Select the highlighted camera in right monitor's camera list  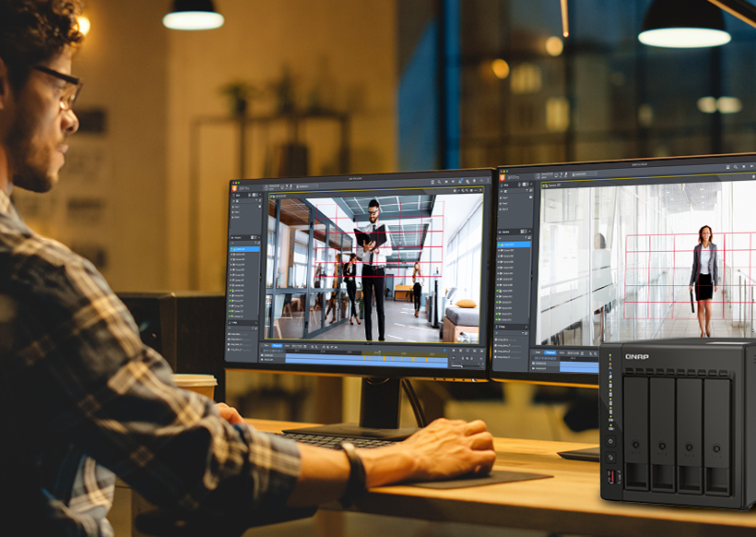(x=513, y=244)
